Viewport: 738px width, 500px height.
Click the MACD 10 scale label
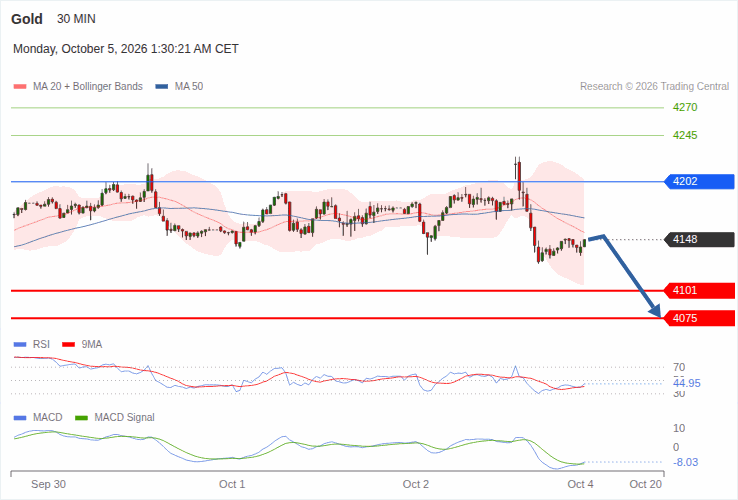[x=679, y=428]
